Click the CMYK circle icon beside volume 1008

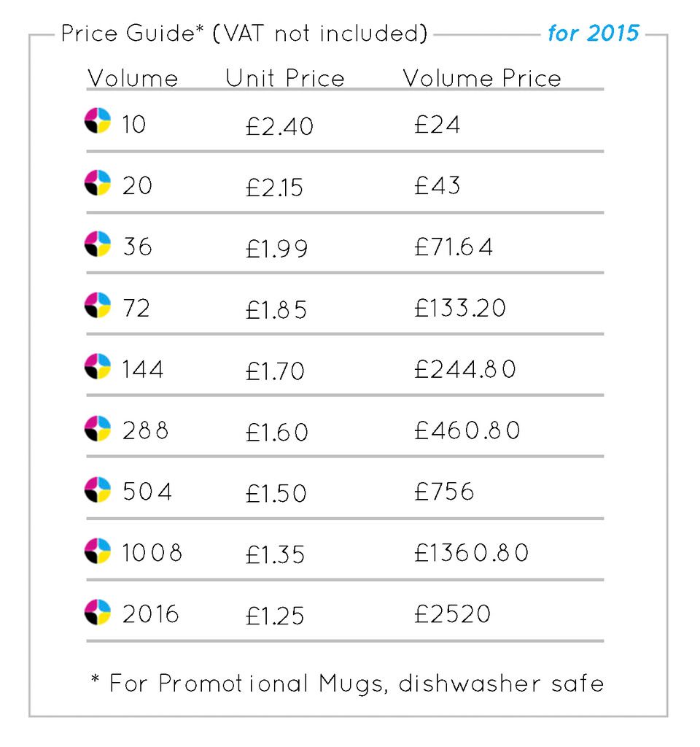98,551
